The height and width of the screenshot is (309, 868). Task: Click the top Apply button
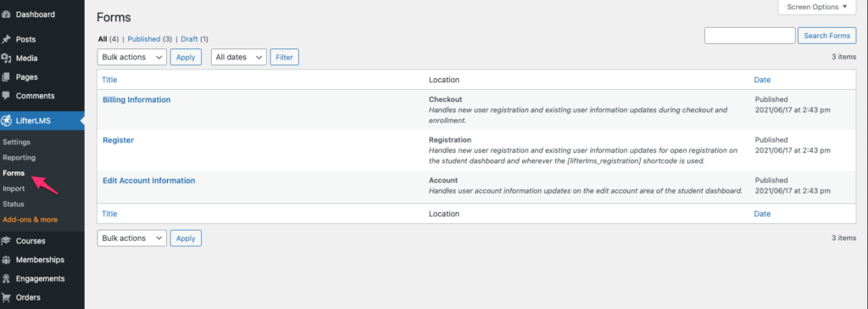point(186,57)
